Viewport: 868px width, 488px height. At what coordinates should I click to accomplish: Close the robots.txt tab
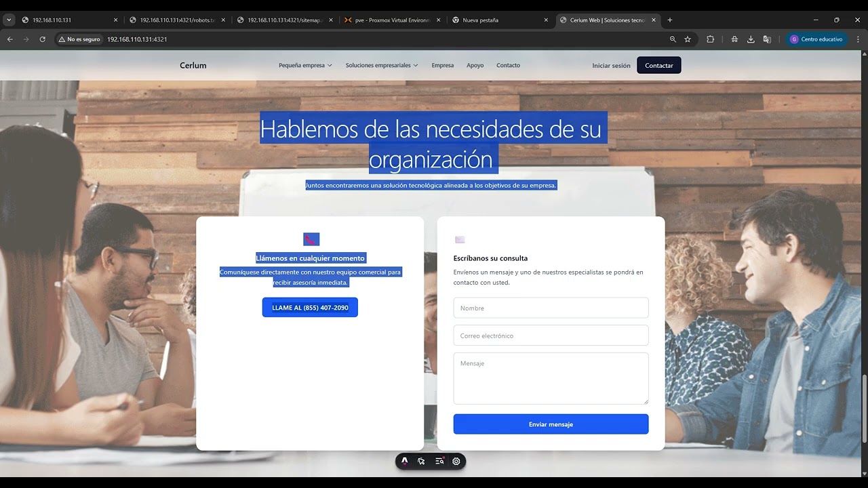click(223, 20)
